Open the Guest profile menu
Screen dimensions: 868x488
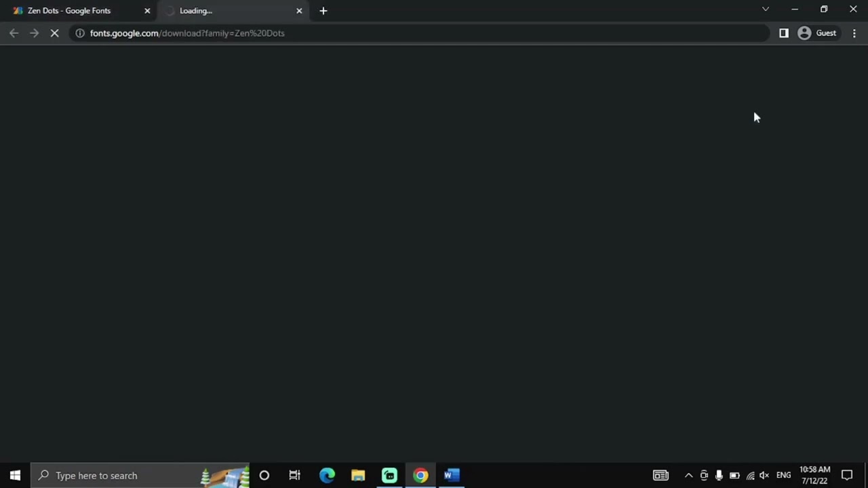[817, 33]
